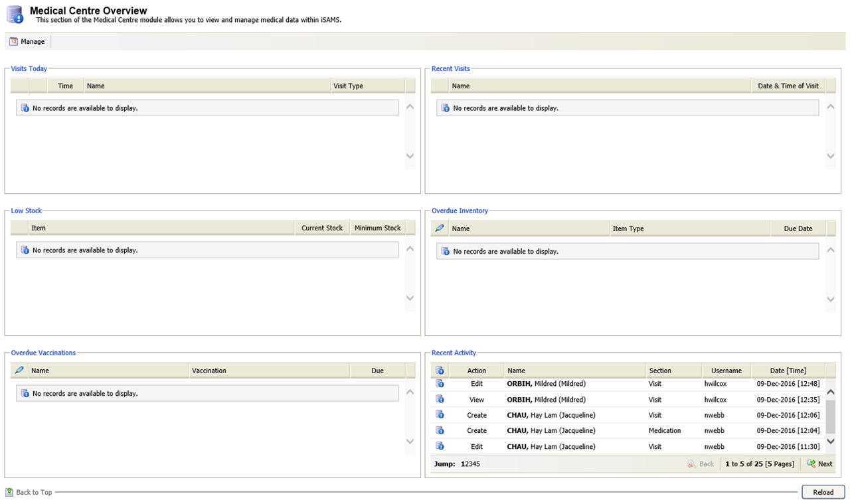Sort Overdue Vaccinations by Due column
The height and width of the screenshot is (504, 850).
377,371
